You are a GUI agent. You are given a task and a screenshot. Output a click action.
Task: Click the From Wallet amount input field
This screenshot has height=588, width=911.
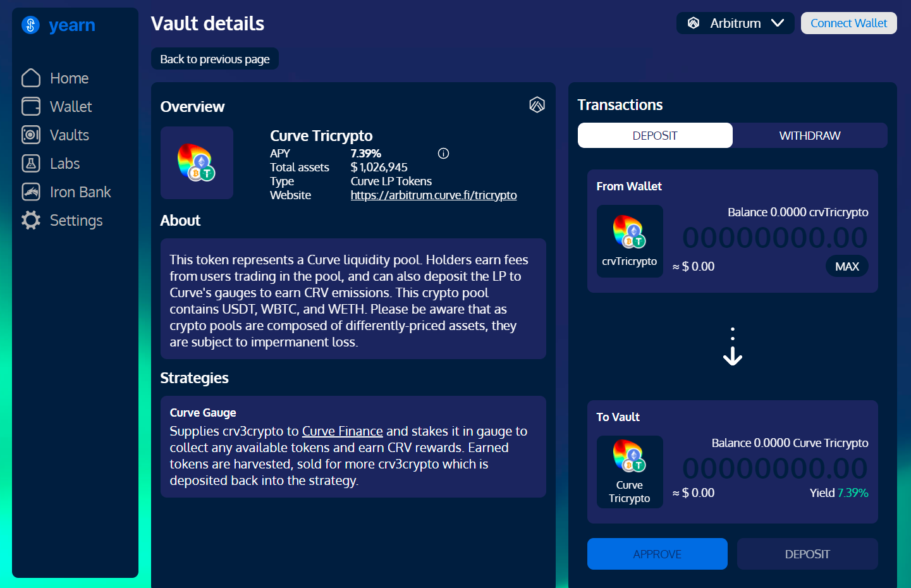[774, 238]
